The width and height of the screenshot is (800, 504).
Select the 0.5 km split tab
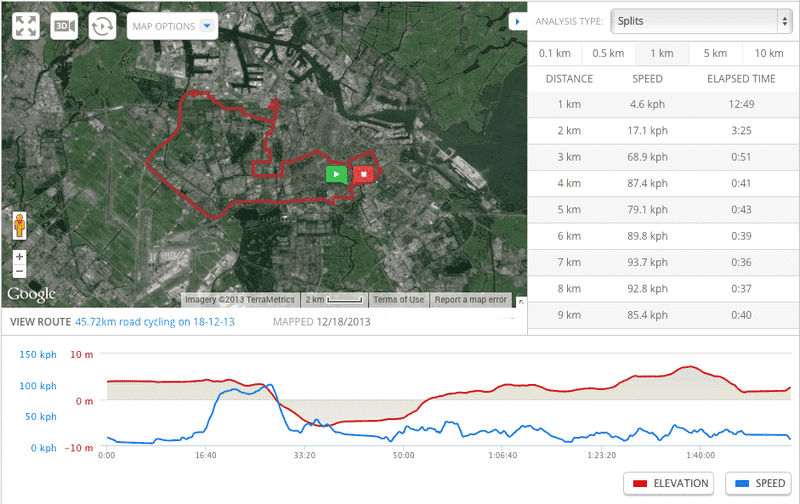pos(607,53)
